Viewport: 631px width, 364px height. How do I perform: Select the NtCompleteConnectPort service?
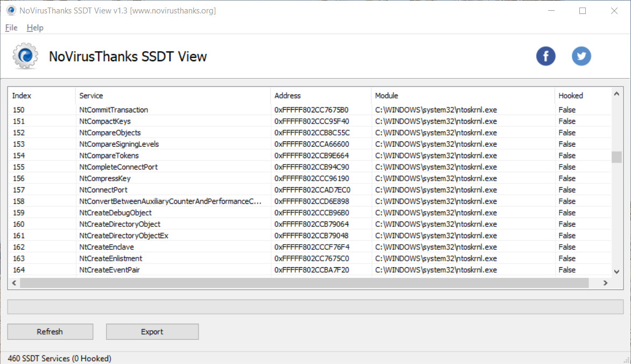[x=118, y=167]
